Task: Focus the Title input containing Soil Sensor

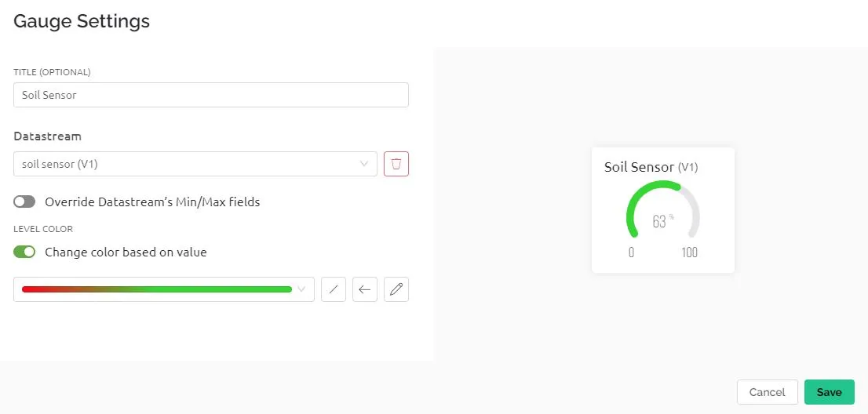Action: 211,95
